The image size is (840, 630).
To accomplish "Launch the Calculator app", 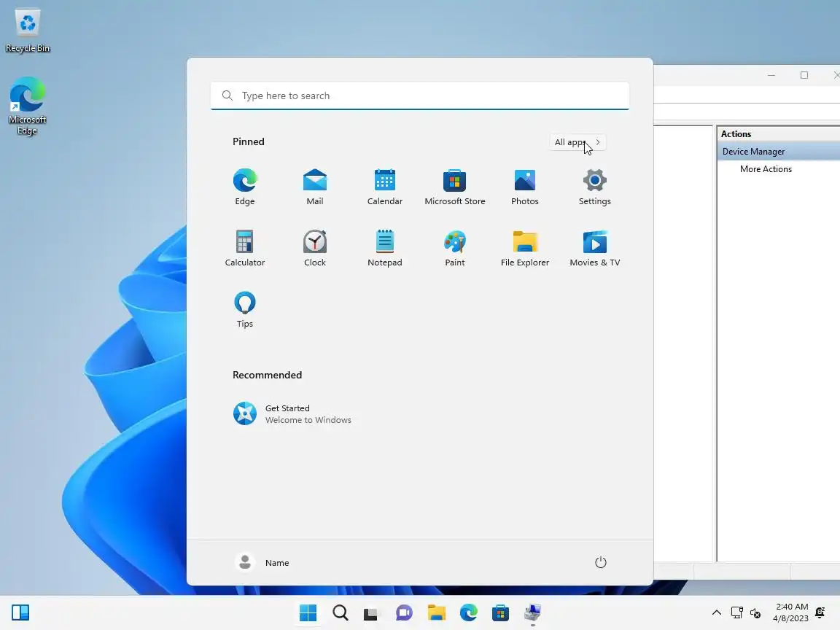I will tap(245, 248).
